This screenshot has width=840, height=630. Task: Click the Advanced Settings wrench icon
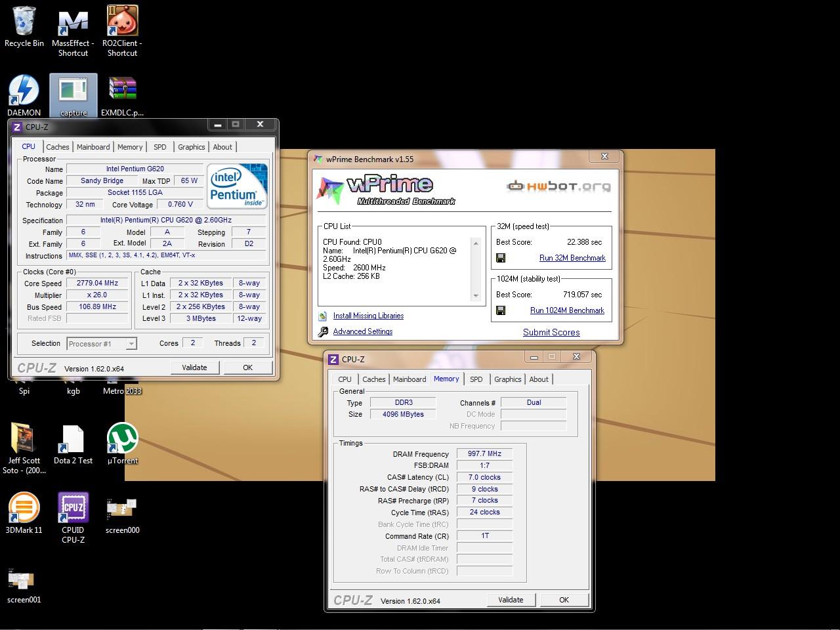323,332
